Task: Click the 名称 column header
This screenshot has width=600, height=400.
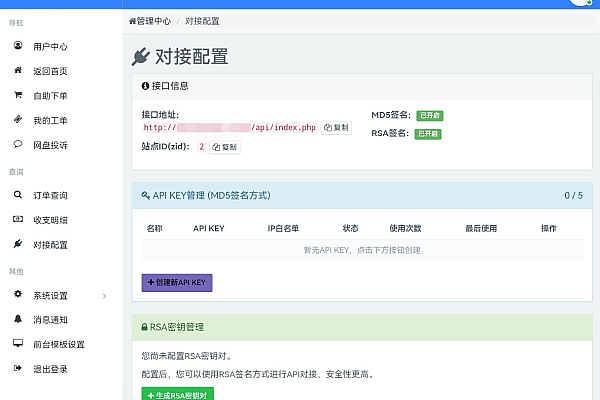Action: [x=155, y=229]
